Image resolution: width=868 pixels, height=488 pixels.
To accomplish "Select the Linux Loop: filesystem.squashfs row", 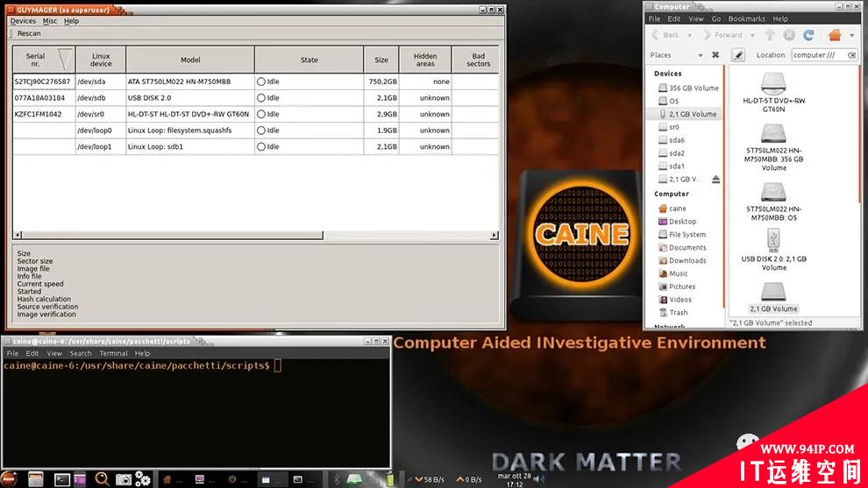I will point(256,131).
